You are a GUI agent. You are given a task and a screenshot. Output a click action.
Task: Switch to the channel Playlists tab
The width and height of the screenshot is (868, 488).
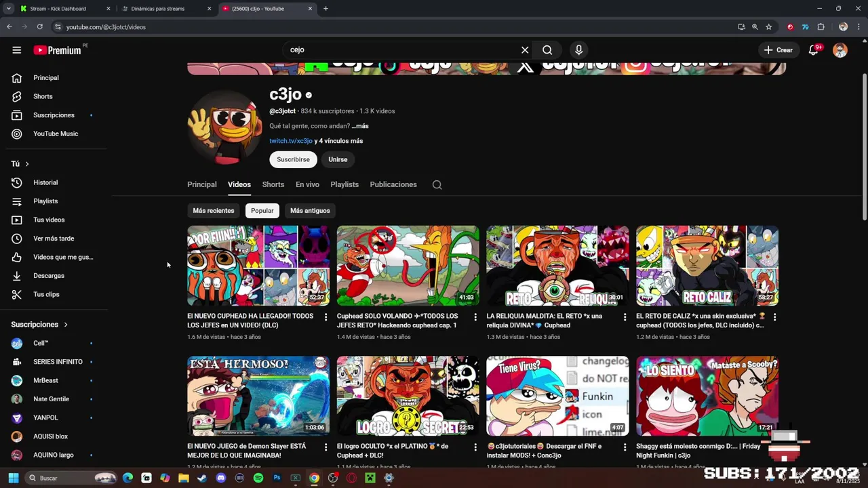(344, 184)
